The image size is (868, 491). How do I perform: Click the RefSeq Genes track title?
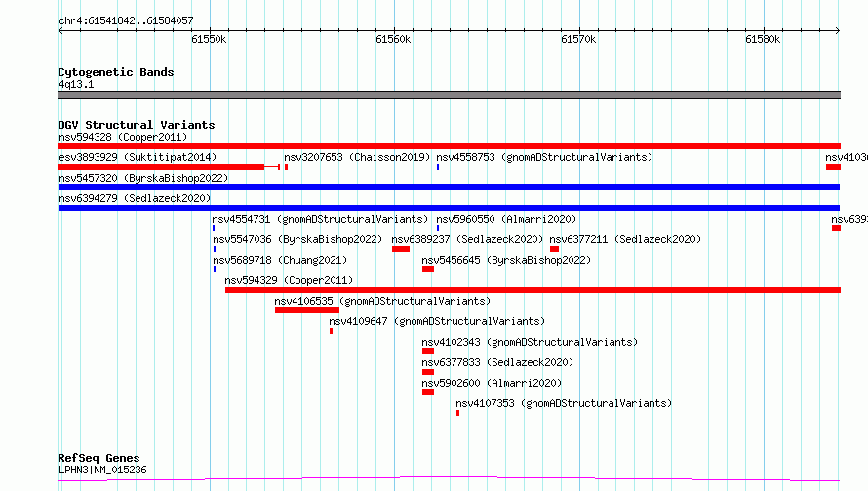[x=99, y=458]
